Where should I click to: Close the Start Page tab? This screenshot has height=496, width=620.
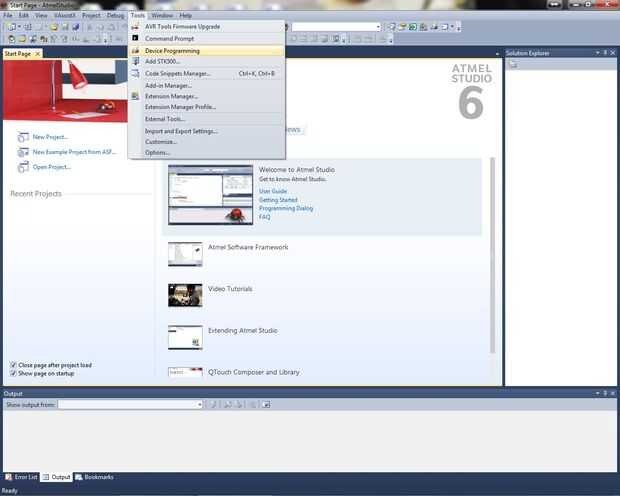(38, 53)
